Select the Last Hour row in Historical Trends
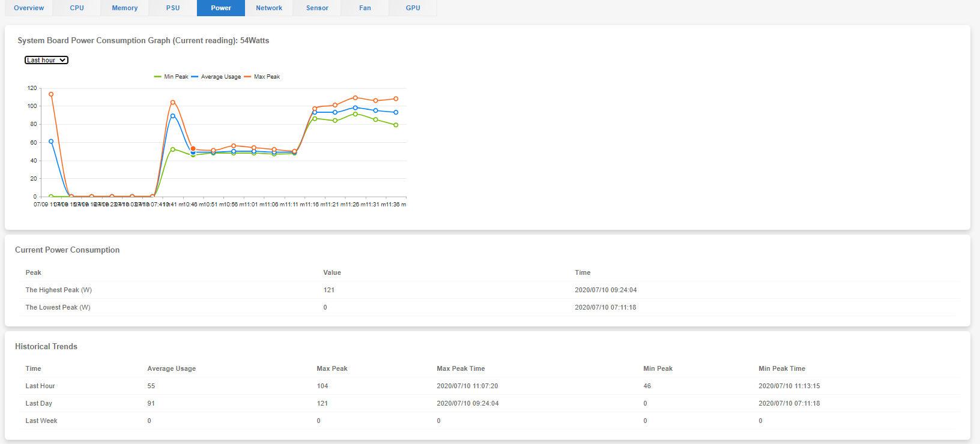Image resolution: width=980 pixels, height=444 pixels. coord(40,386)
